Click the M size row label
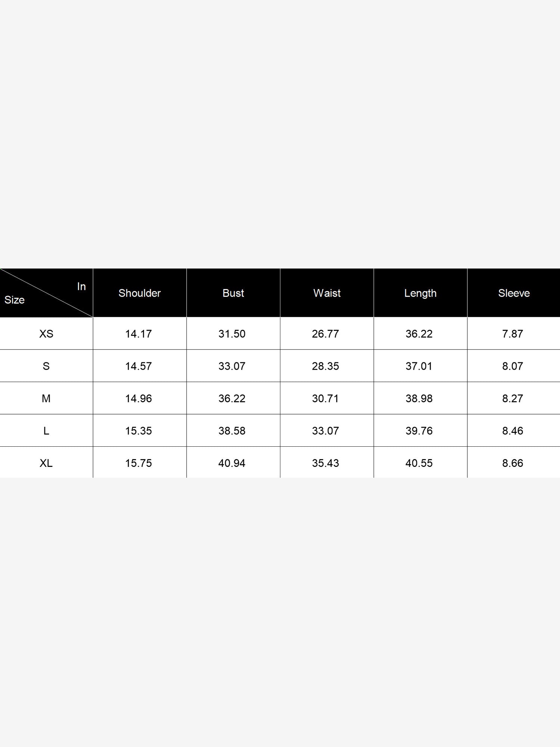 coord(46,399)
